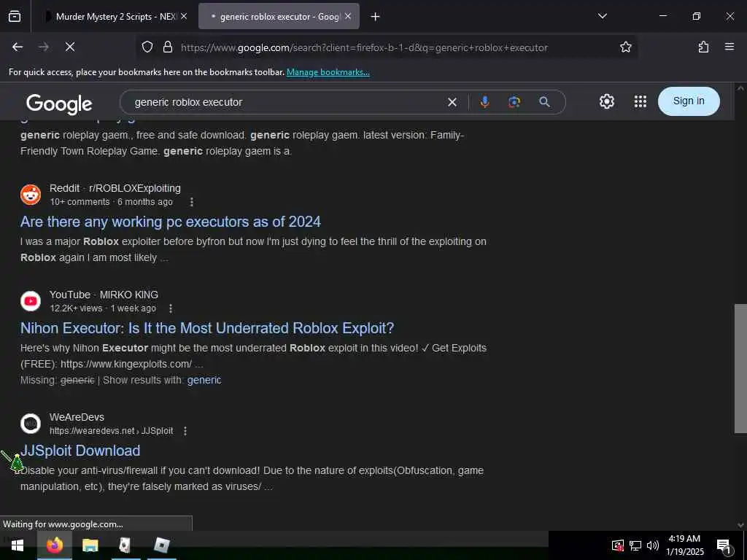Open Firefox application hamburger menu
The width and height of the screenshot is (747, 560).
[x=729, y=47]
